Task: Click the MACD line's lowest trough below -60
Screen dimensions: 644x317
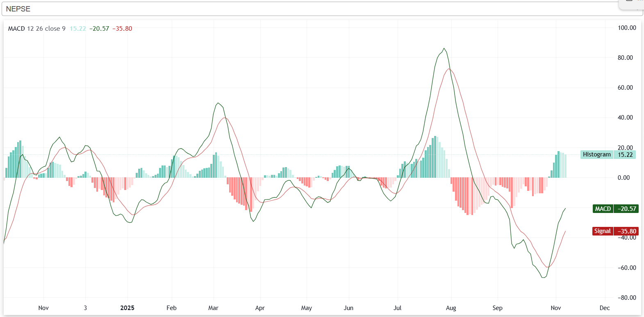Action: 544,278
